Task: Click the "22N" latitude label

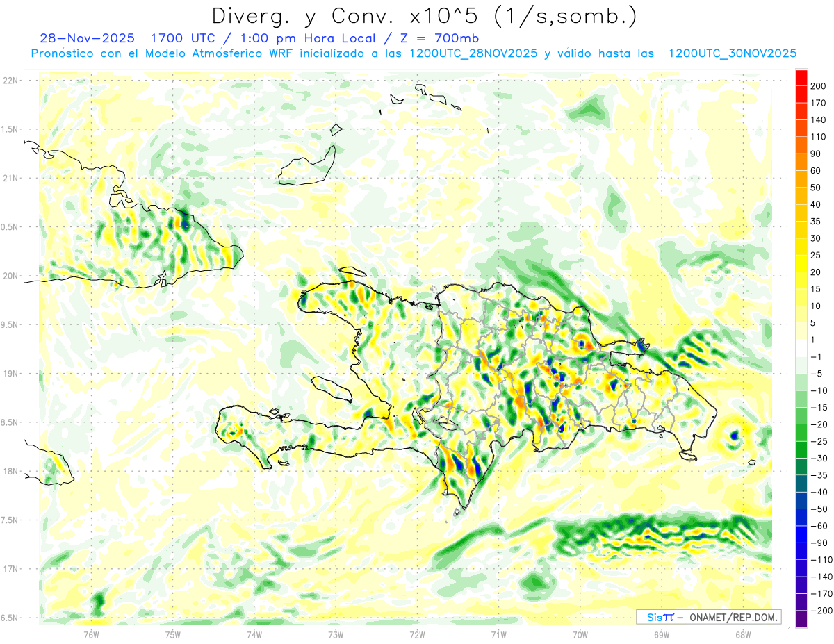Action: click(10, 81)
